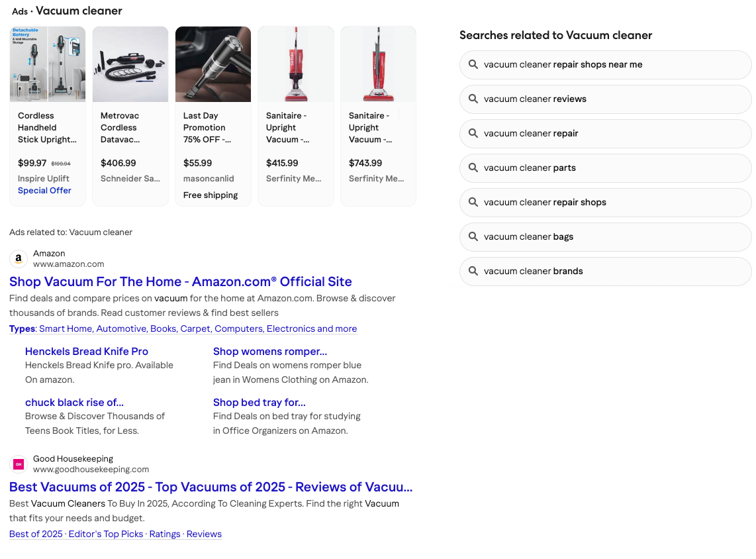Open the $415.99 Sanitaire Upright vacuum image
The width and height of the screenshot is (756, 559).
coord(296,64)
